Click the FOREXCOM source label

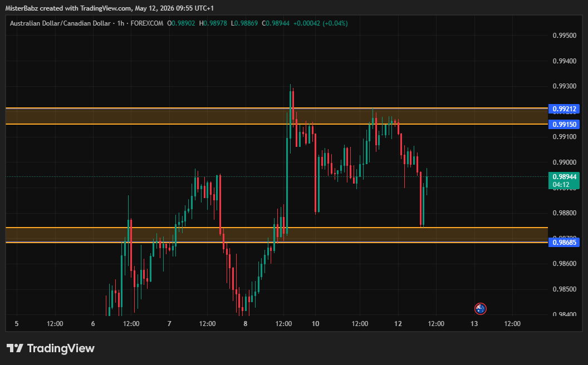(x=146, y=23)
